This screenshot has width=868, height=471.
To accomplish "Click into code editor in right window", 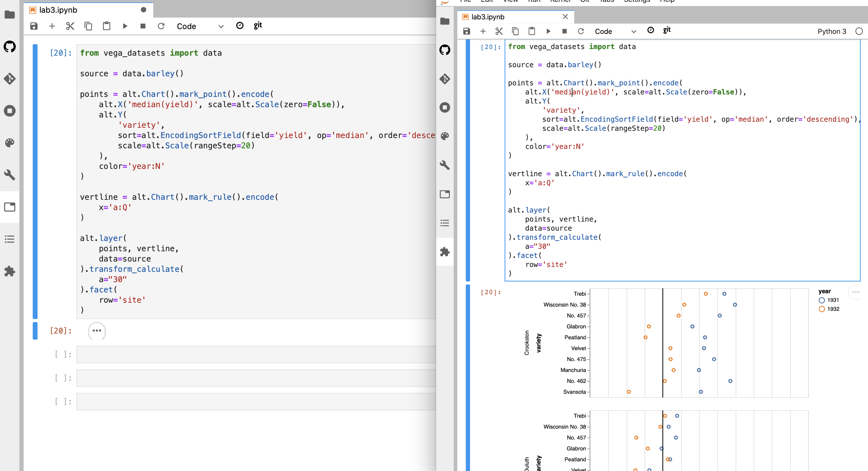I will click(682, 160).
